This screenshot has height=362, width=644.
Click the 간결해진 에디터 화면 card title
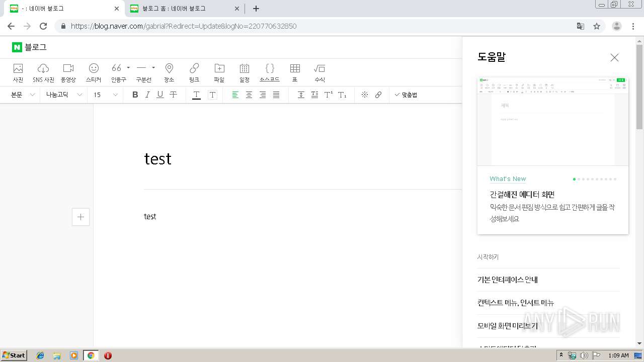522,195
